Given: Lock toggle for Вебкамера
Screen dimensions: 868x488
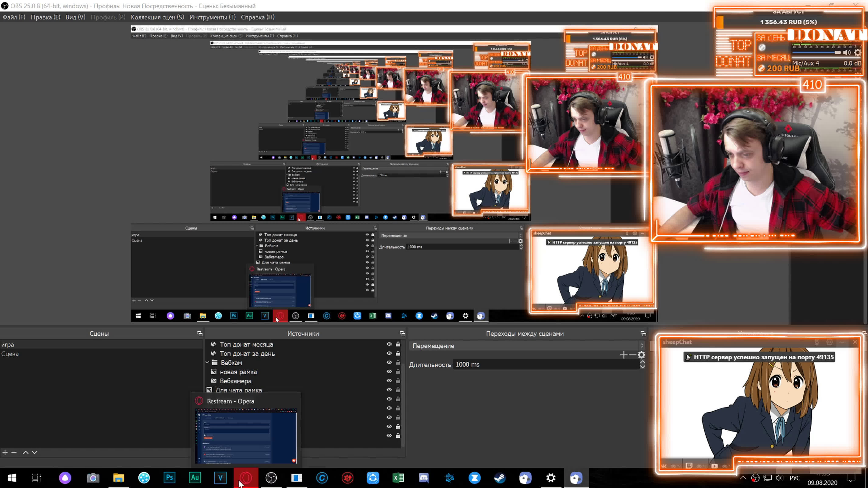Looking at the screenshot, I should 398,381.
